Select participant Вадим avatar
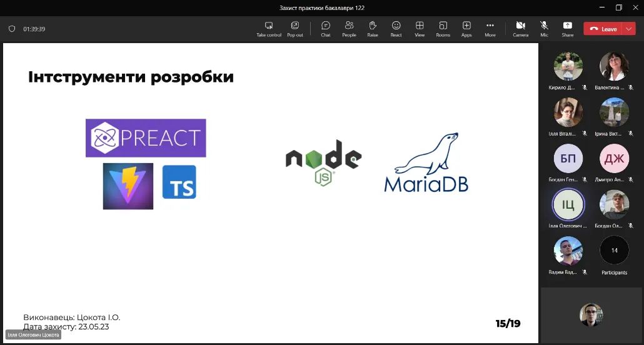Screen dimensions: 644x345 pyautogui.click(x=568, y=251)
